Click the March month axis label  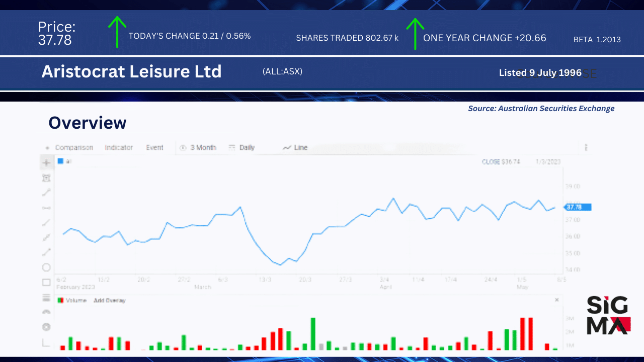(202, 287)
